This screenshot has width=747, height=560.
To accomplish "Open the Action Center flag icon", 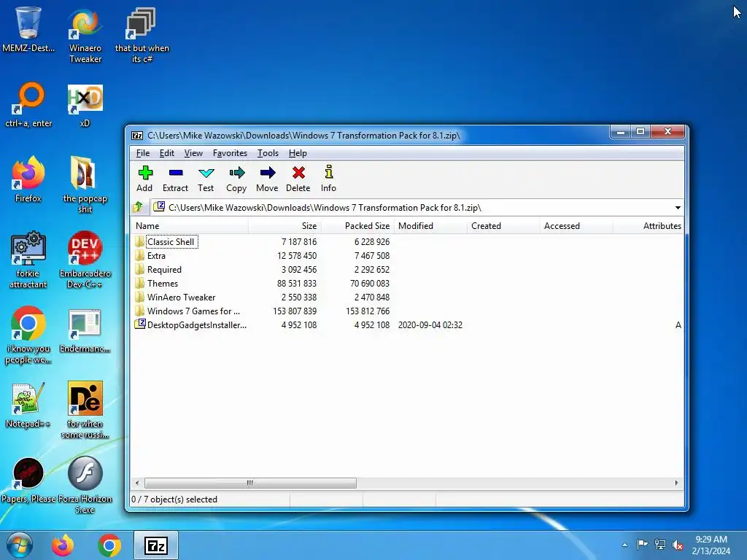I will pos(642,544).
